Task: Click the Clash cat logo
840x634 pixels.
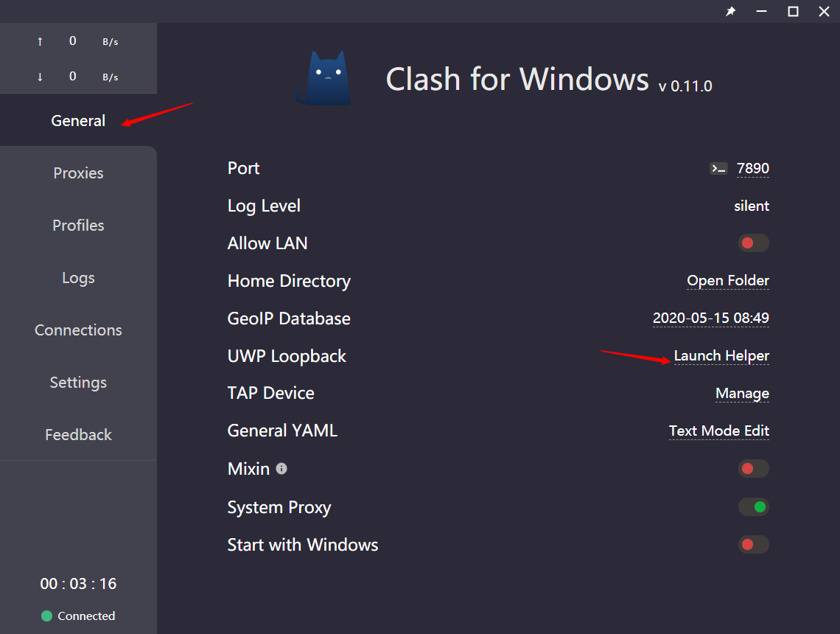Action: (x=323, y=78)
